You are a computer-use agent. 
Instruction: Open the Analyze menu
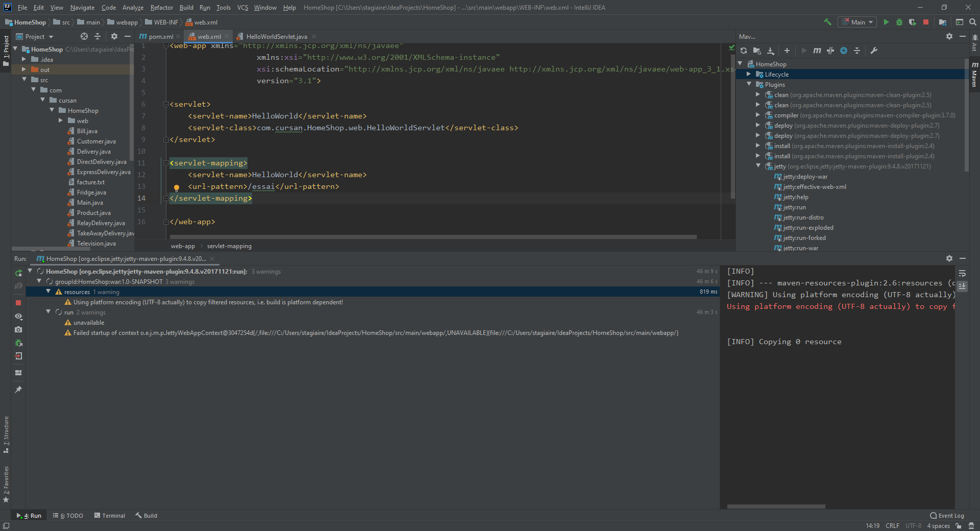133,8
